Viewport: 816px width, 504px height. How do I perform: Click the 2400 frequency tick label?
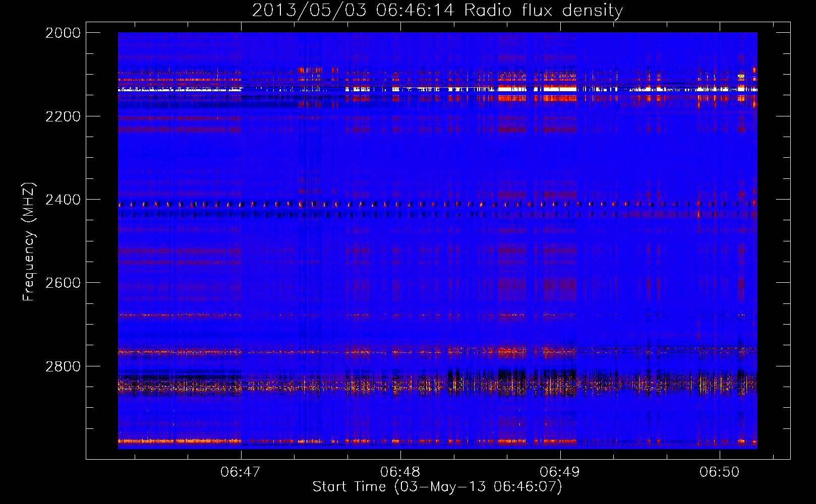click(63, 200)
